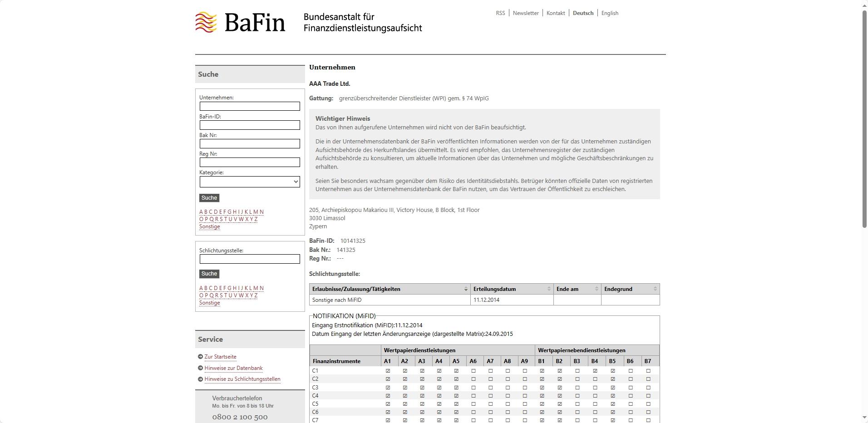Click arrow icon beside Hinweise zur Datenbank
Image resolution: width=868 pixels, height=423 pixels.
(200, 368)
